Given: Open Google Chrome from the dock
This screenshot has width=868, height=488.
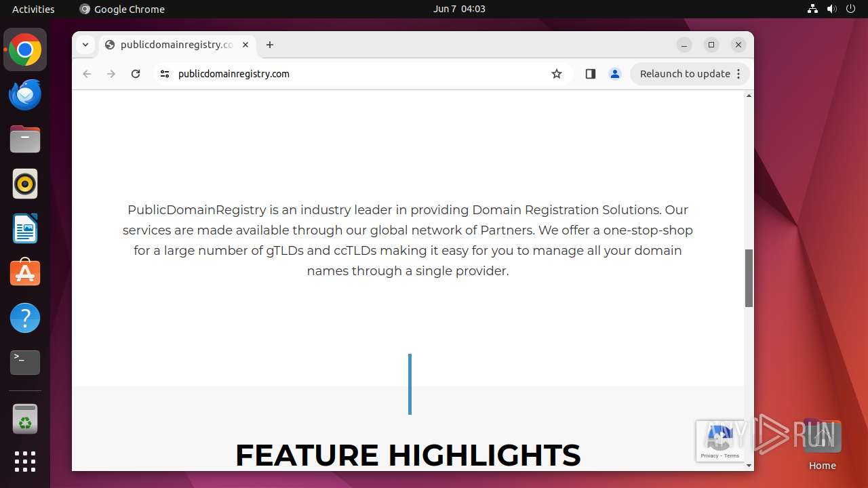Looking at the screenshot, I should click(x=25, y=50).
